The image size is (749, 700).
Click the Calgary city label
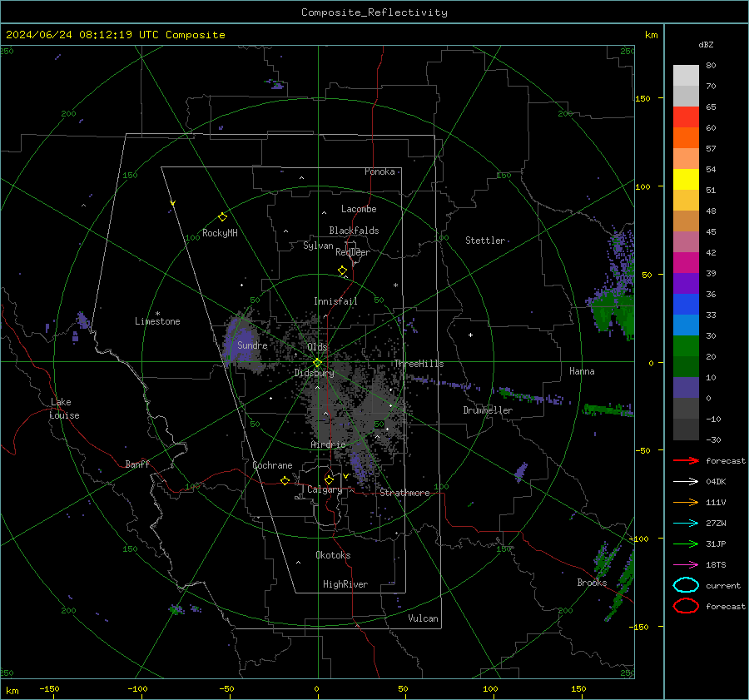coord(325,489)
